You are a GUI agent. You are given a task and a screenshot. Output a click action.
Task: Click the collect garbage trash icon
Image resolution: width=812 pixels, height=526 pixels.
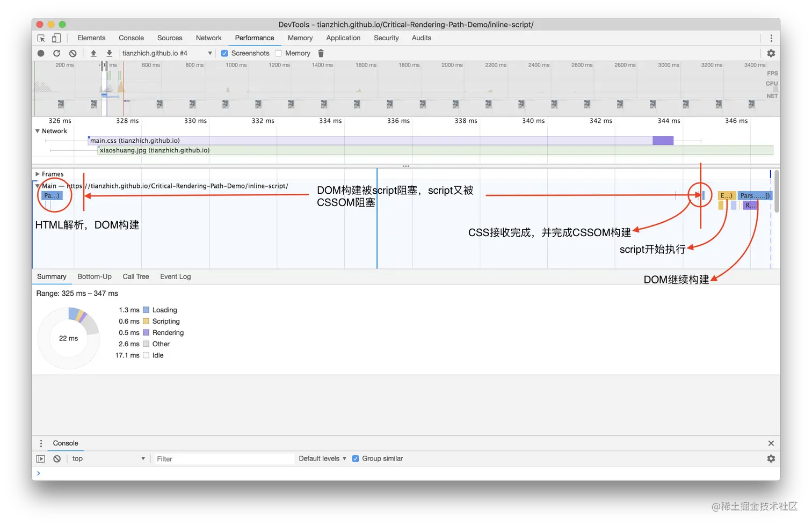point(321,53)
